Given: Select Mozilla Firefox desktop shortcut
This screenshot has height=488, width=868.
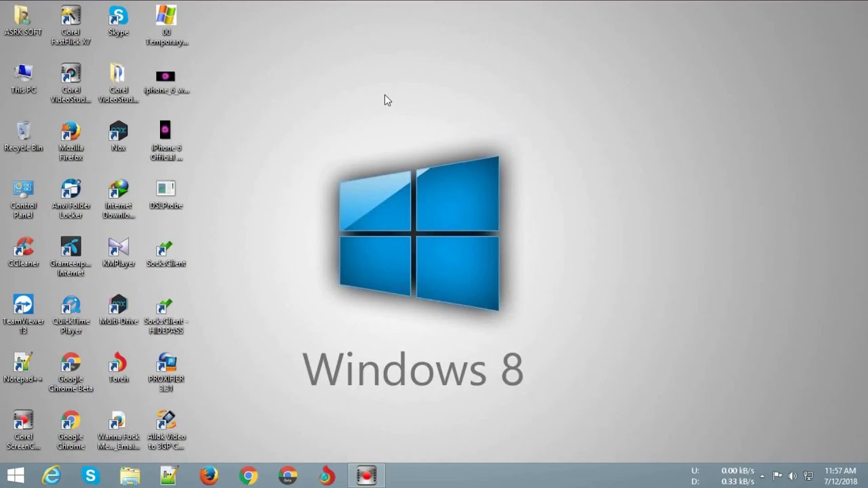Looking at the screenshot, I should click(71, 142).
